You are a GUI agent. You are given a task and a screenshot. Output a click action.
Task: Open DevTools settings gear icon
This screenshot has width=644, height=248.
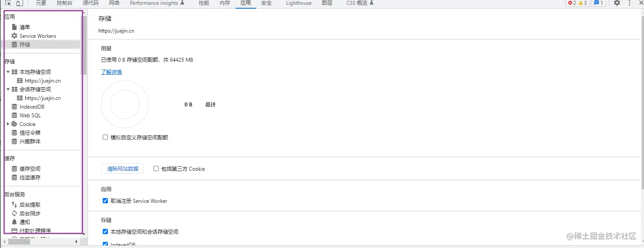[617, 3]
